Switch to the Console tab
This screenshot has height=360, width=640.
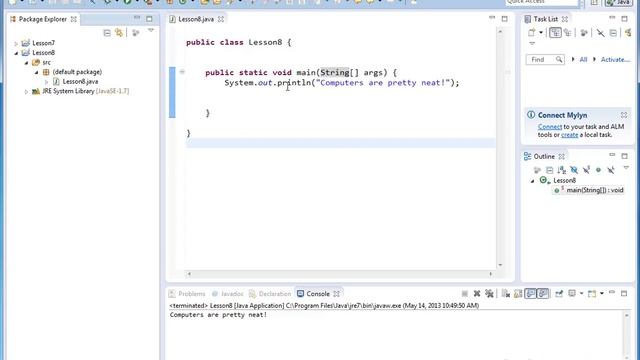coord(318,294)
